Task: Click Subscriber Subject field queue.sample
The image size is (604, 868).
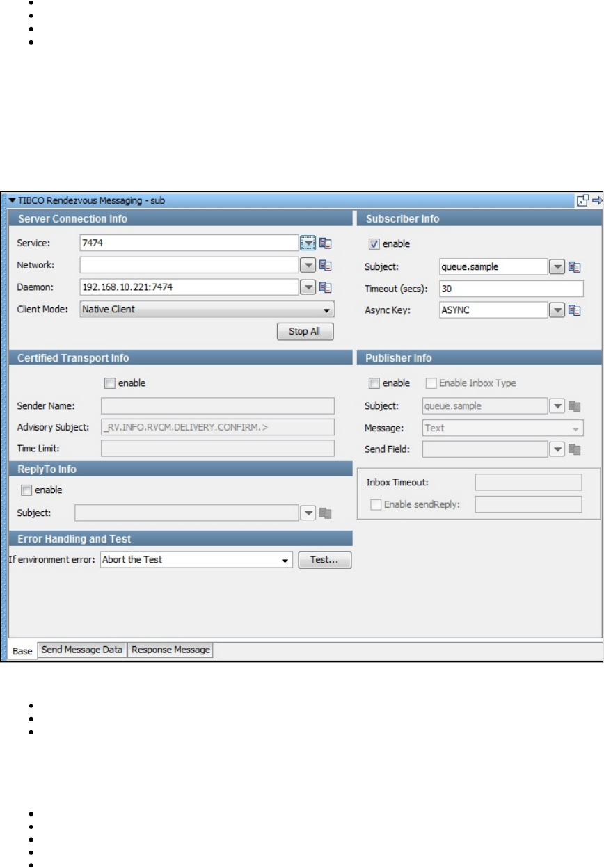Action: (493, 266)
